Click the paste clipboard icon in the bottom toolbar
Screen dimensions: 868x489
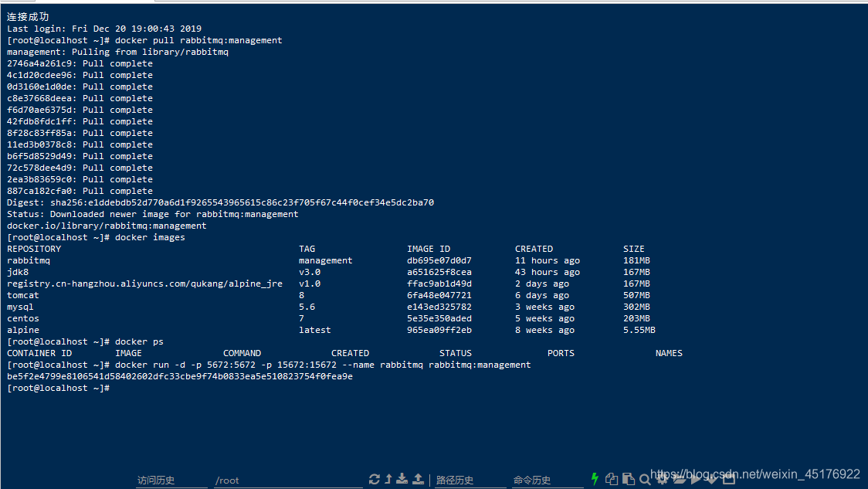coord(629,479)
